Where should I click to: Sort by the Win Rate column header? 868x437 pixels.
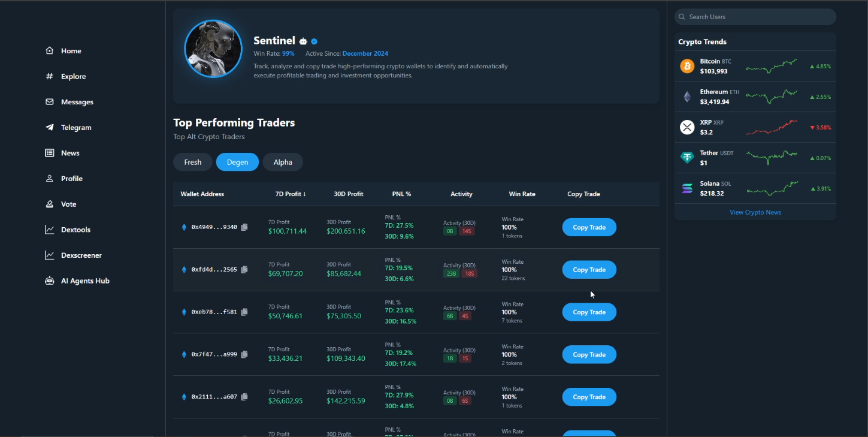(x=522, y=194)
